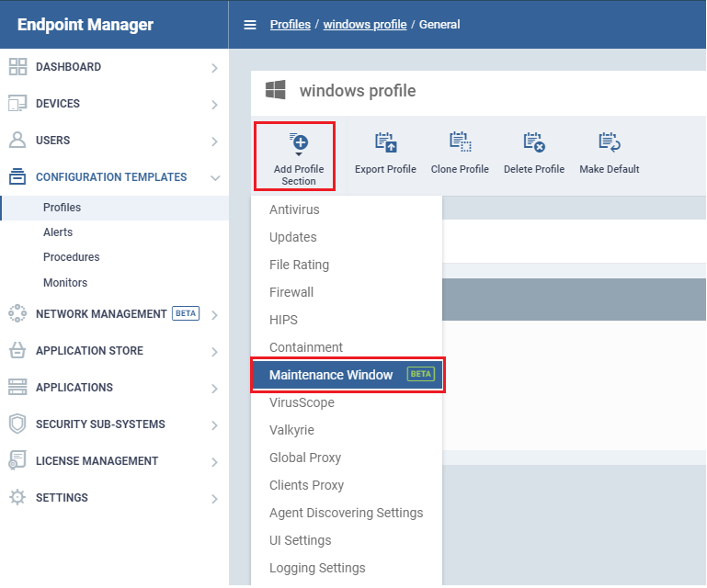This screenshot has height=588, width=707.
Task: Open Profiles in the sidebar
Action: 115,208
